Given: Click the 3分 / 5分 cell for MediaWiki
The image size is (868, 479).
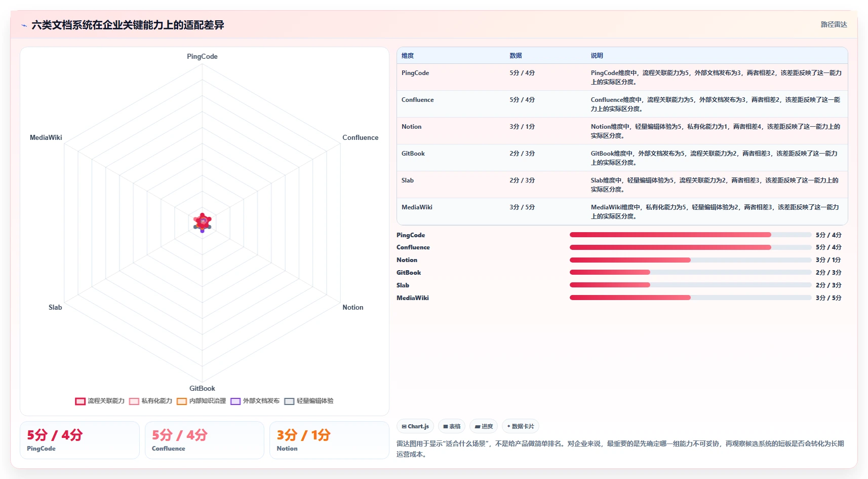Looking at the screenshot, I should coord(522,207).
